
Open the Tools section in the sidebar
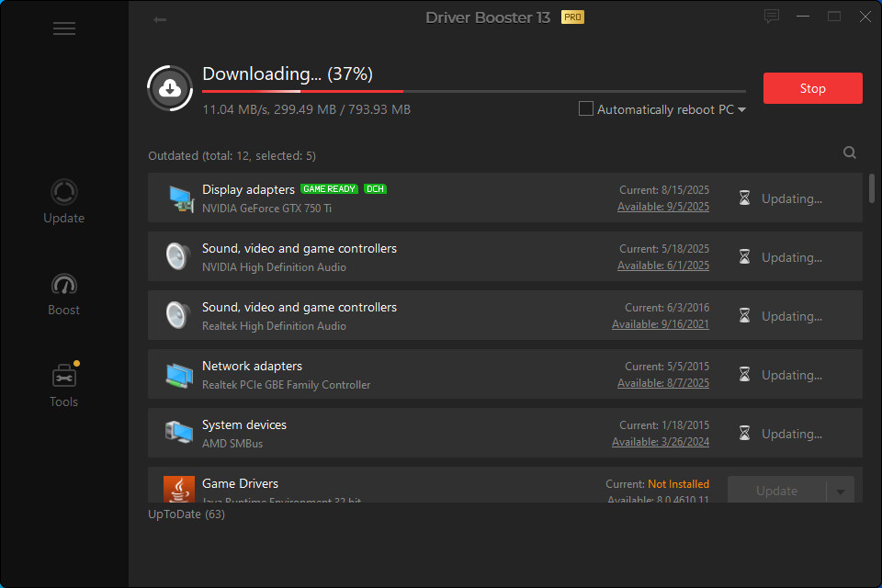63,386
